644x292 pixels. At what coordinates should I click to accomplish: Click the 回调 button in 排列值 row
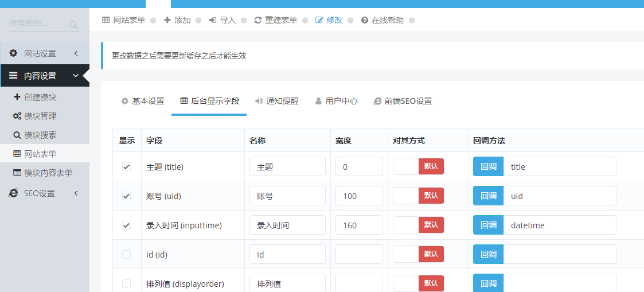[489, 283]
